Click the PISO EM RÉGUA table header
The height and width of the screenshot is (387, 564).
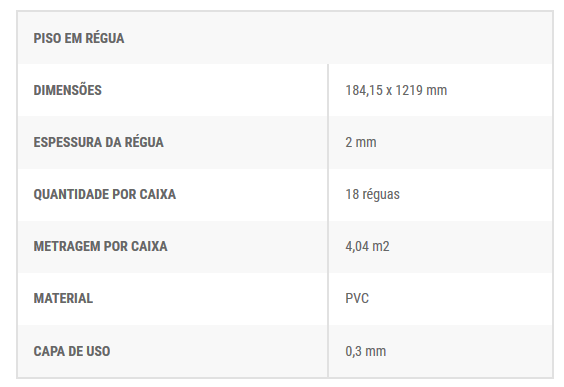[79, 38]
